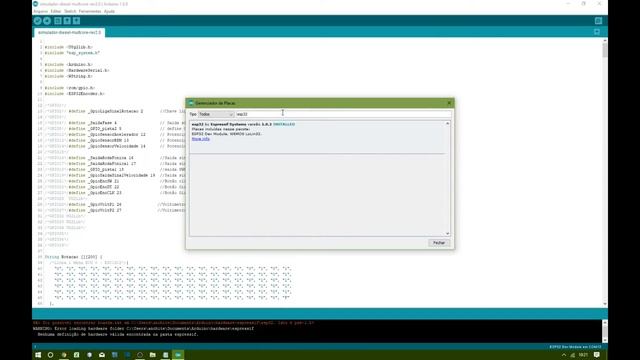Click the Arduino IDE taskbar icon
Image resolution: width=640 pixels, height=360 pixels.
coord(178,355)
